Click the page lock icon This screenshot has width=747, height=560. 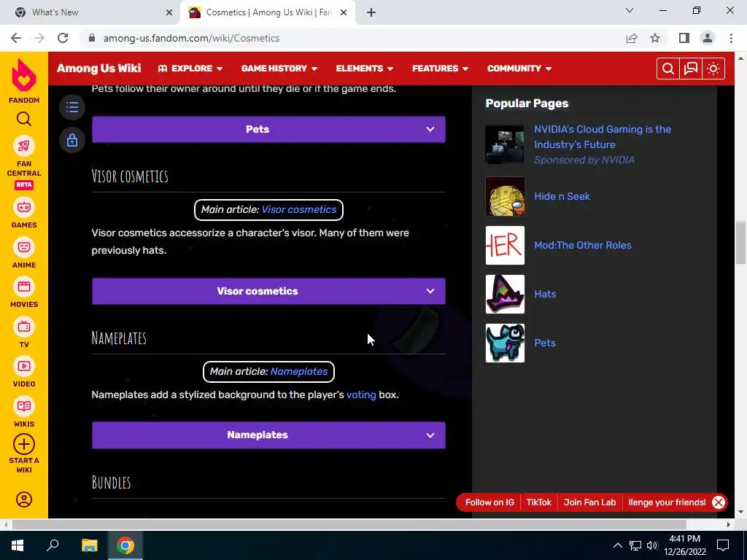pos(72,140)
